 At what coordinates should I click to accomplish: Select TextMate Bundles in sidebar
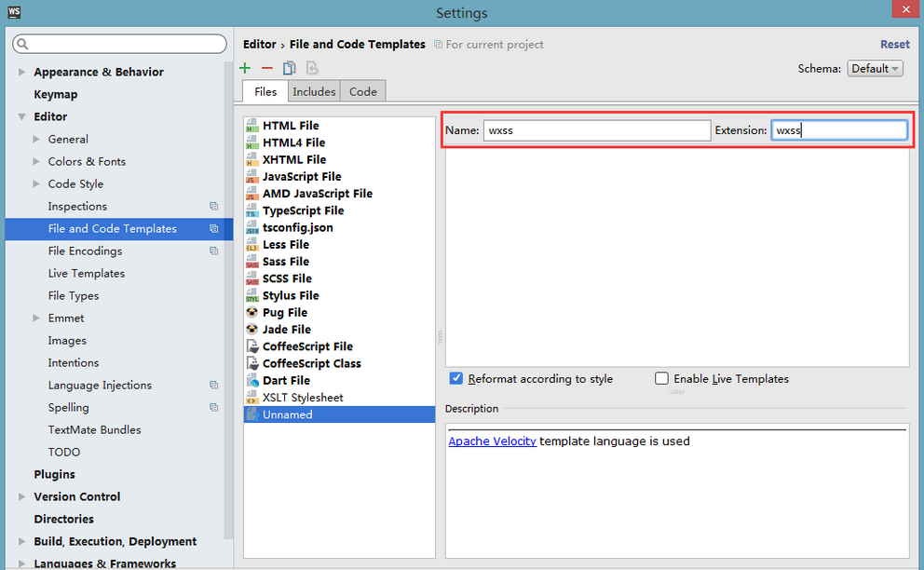click(94, 429)
